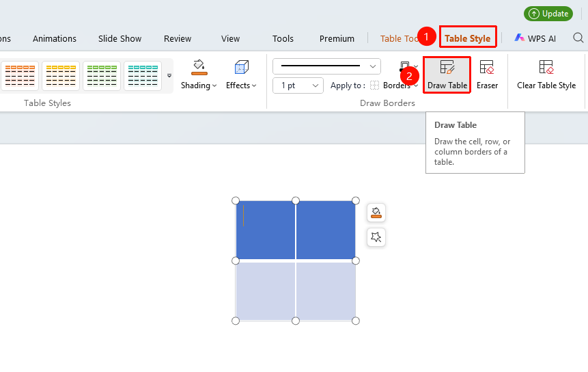The height and width of the screenshot is (372, 588).
Task: Open the Review tab
Action: click(178, 38)
